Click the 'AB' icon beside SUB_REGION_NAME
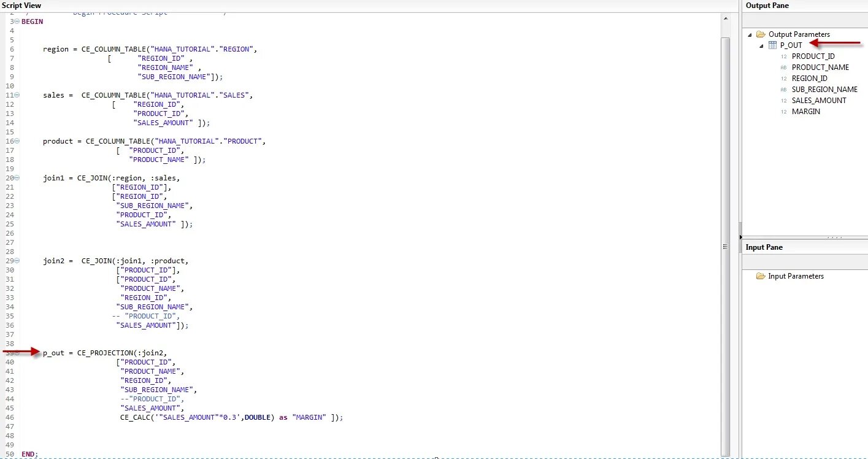 [x=783, y=89]
